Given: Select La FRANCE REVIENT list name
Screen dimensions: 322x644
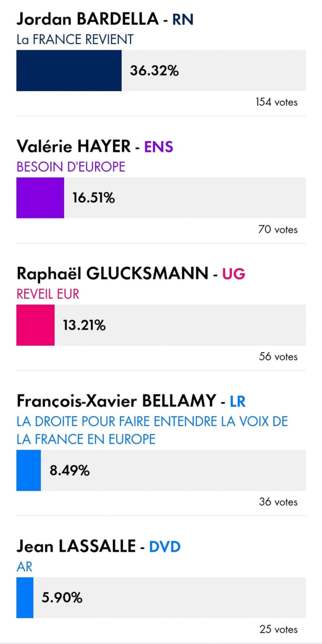Looking at the screenshot, I should [75, 39].
